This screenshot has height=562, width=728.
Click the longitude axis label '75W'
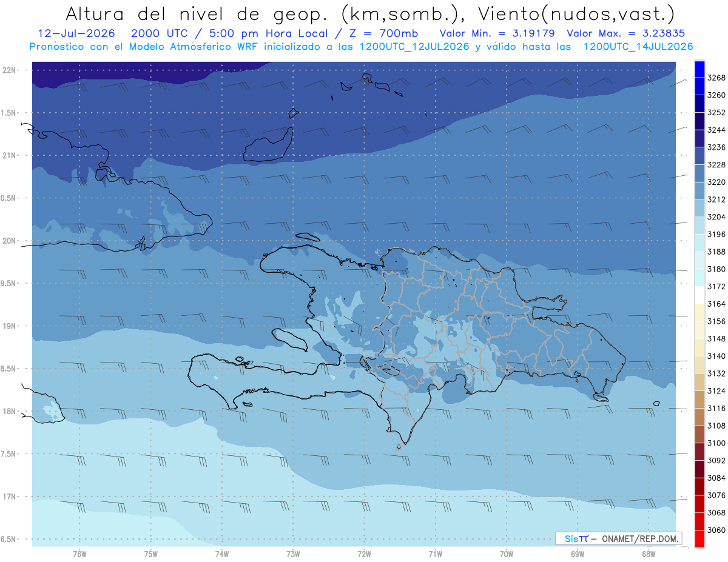click(x=151, y=554)
